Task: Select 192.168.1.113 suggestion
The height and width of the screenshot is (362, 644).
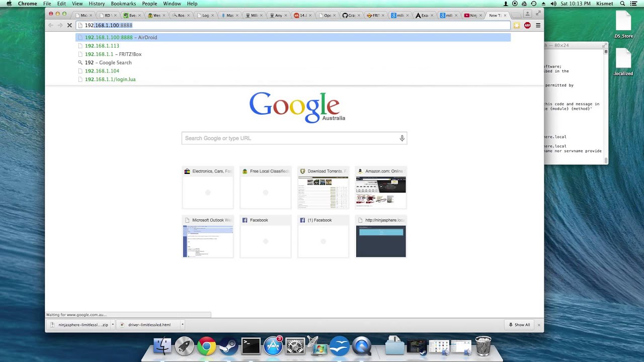Action: tap(293, 46)
